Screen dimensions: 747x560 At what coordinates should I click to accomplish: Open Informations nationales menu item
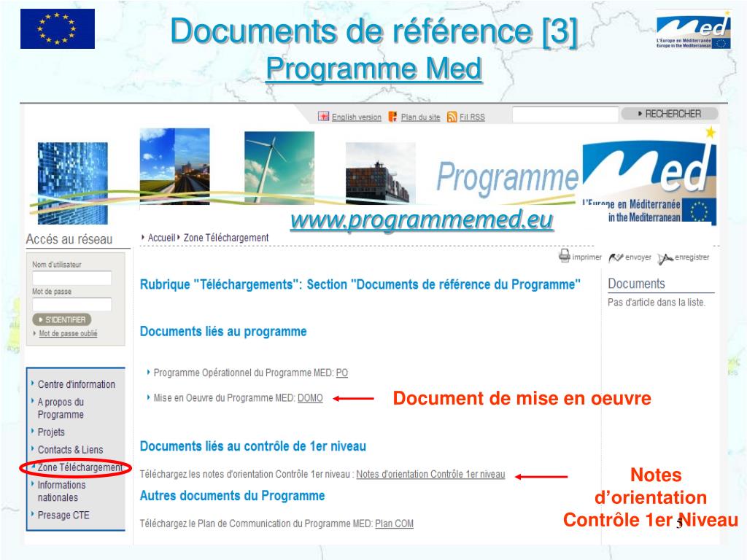(x=62, y=491)
